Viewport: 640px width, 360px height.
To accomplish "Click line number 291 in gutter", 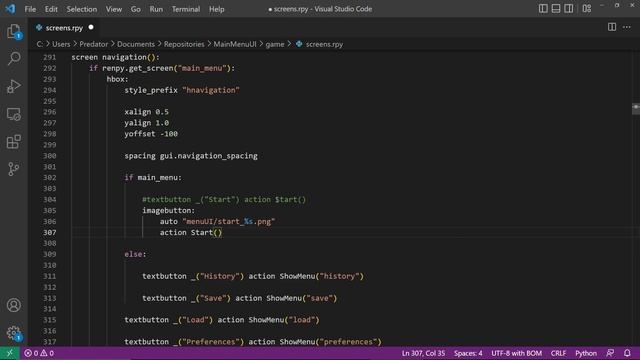I will pos(50,57).
